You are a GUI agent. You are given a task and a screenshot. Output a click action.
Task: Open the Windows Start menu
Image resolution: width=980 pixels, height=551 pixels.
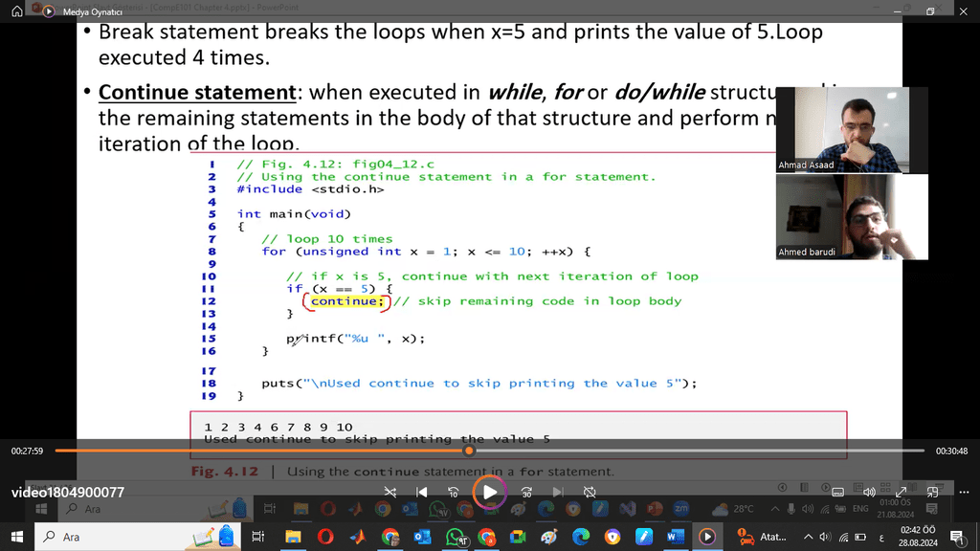[x=17, y=537]
